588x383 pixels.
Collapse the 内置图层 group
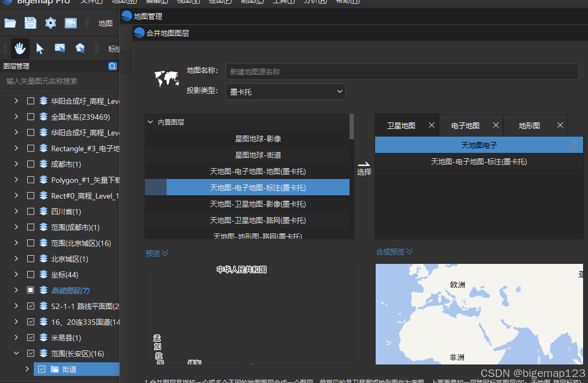150,122
